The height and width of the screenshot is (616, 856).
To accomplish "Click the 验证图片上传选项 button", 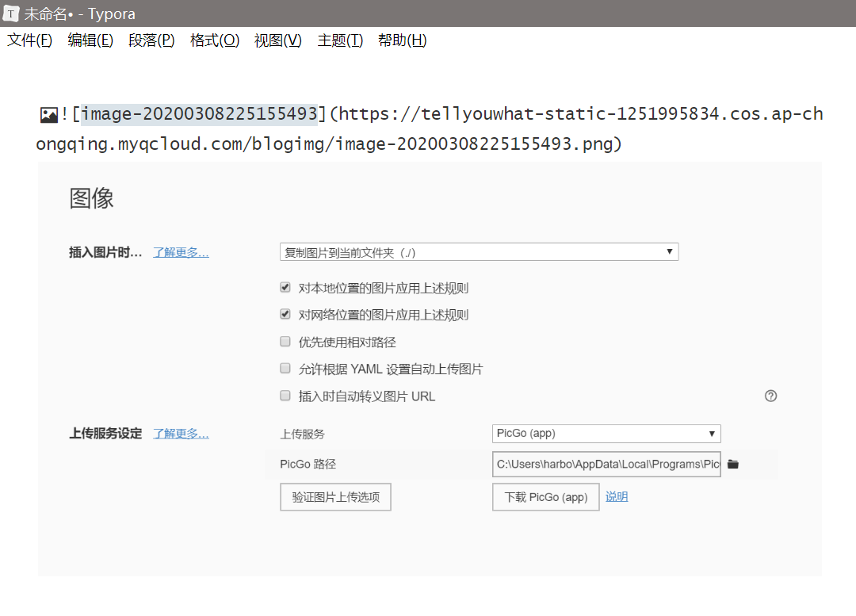I will pyautogui.click(x=335, y=496).
